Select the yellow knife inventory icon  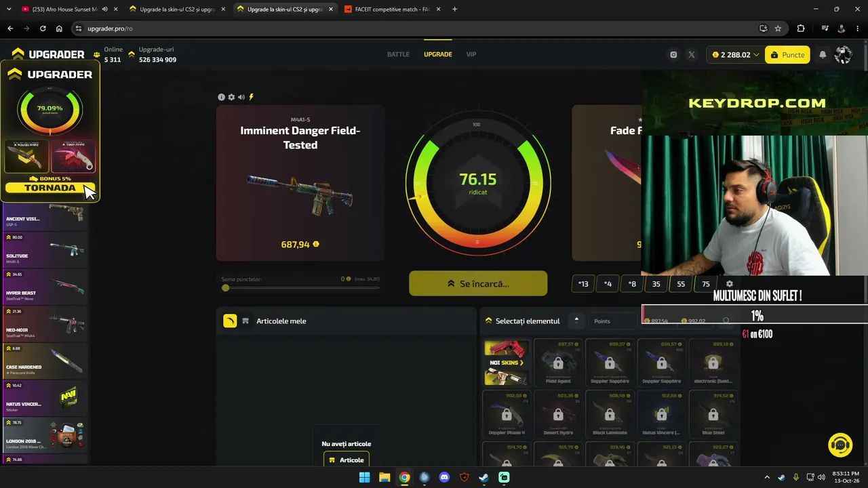tap(231, 321)
